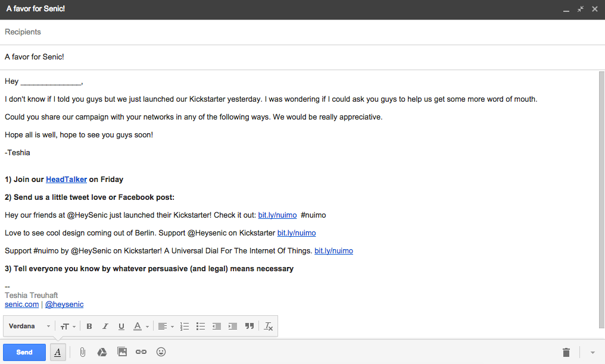Insert a link
This screenshot has width=605, height=364.
click(x=141, y=352)
